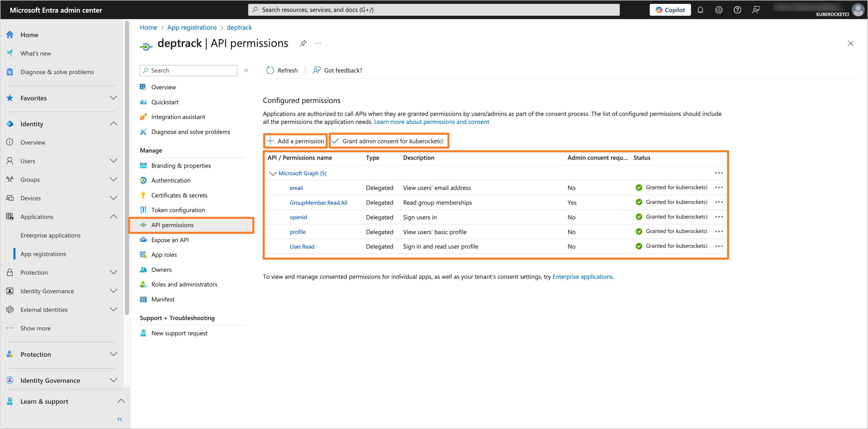Viewport: 868px width, 429px height.
Task: Open the feedback icon in the top bar
Action: (x=756, y=10)
